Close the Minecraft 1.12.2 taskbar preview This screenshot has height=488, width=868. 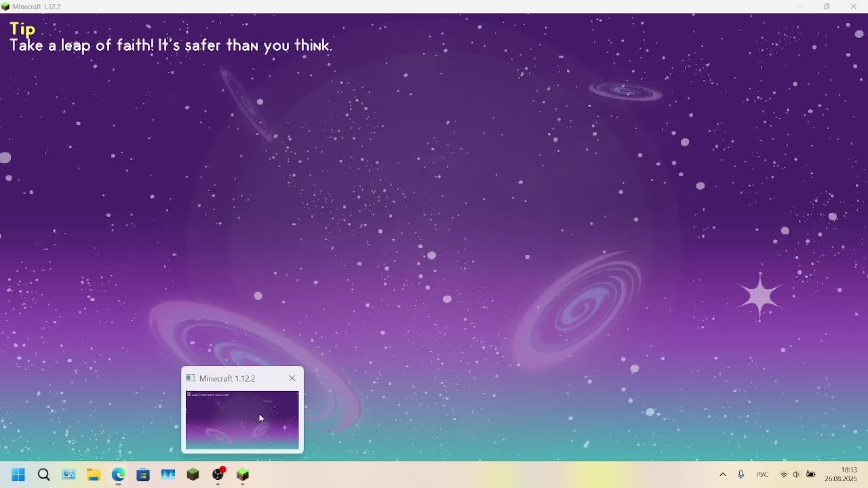coord(292,378)
